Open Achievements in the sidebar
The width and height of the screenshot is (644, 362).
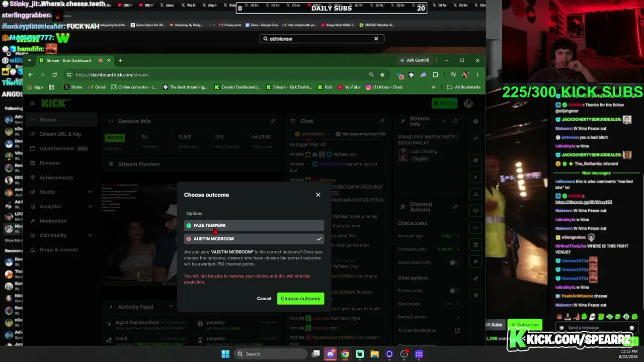(x=56, y=177)
